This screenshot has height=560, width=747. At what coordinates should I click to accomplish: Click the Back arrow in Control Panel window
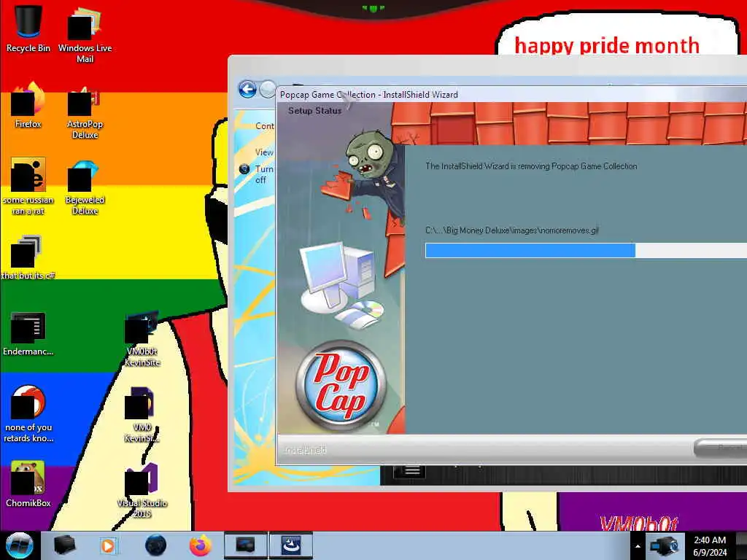pos(247,90)
